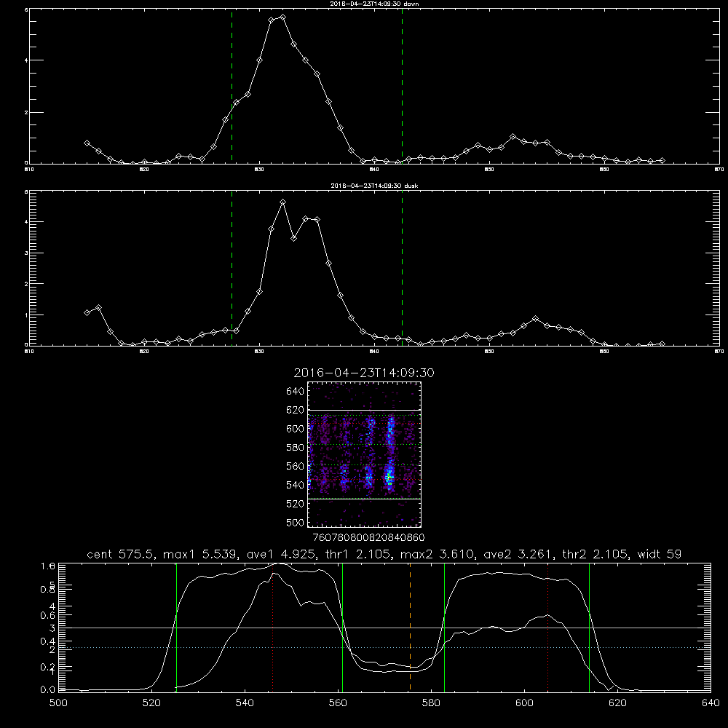The image size is (728, 728).
Task: Click the orange dashed center line in bottom plot
Action: click(x=410, y=627)
